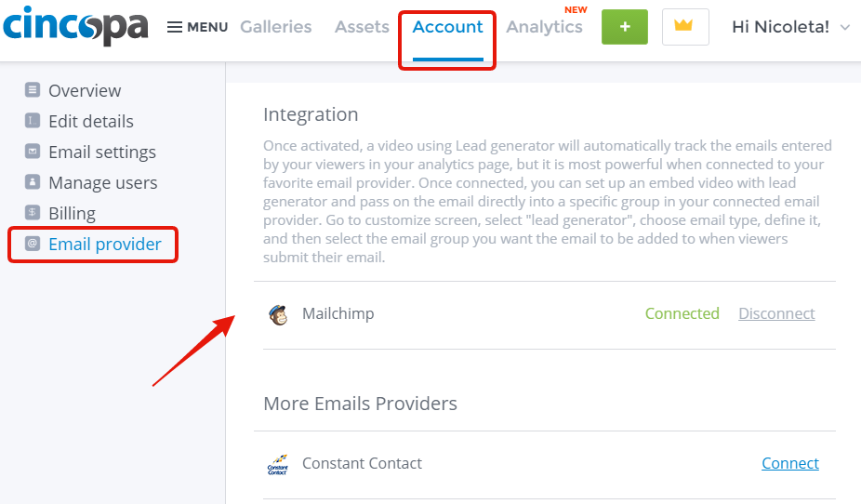Click the Constant Contact logo

(x=278, y=464)
